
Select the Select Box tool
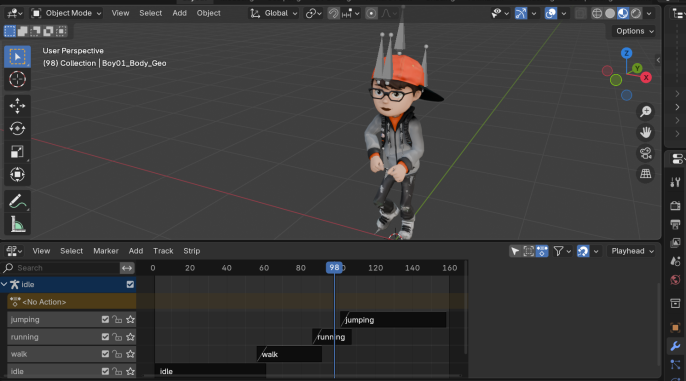pyautogui.click(x=18, y=57)
